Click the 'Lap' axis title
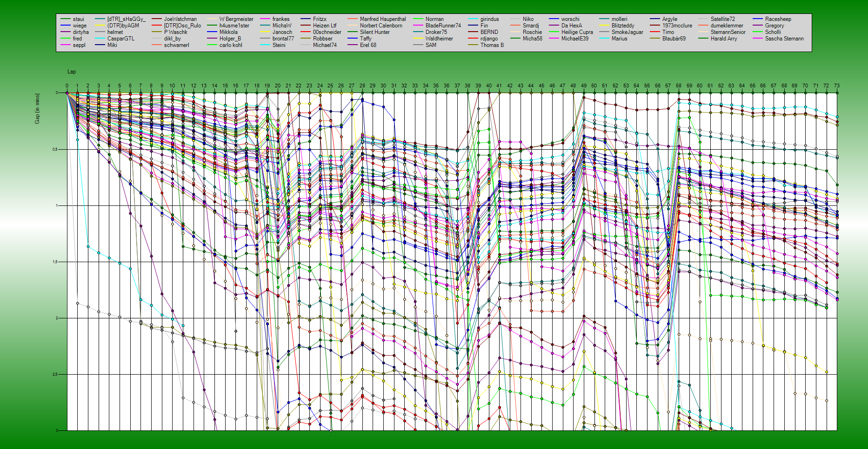The width and height of the screenshot is (868, 449). click(x=72, y=72)
